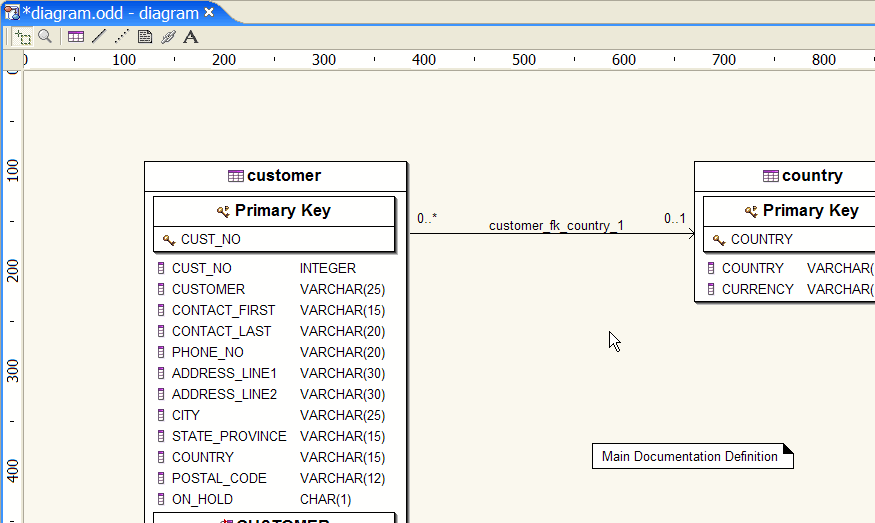The height and width of the screenshot is (523, 875).
Task: Select the text label tool
Action: pyautogui.click(x=191, y=37)
